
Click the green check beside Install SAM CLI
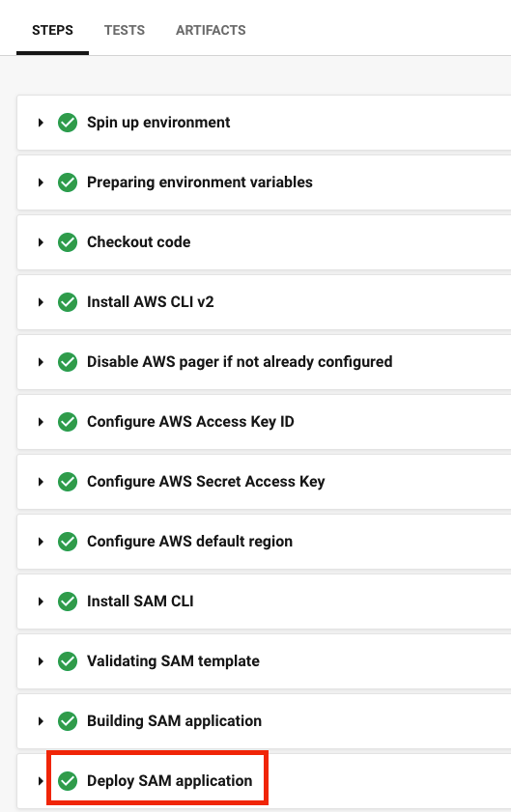pyautogui.click(x=68, y=602)
